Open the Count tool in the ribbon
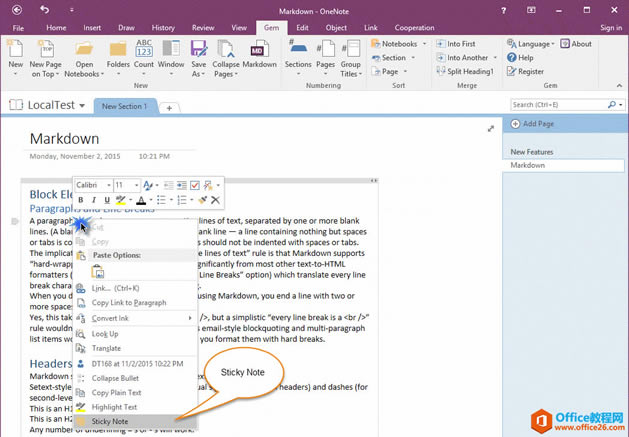Image resolution: width=629 pixels, height=437 pixels. click(x=143, y=54)
